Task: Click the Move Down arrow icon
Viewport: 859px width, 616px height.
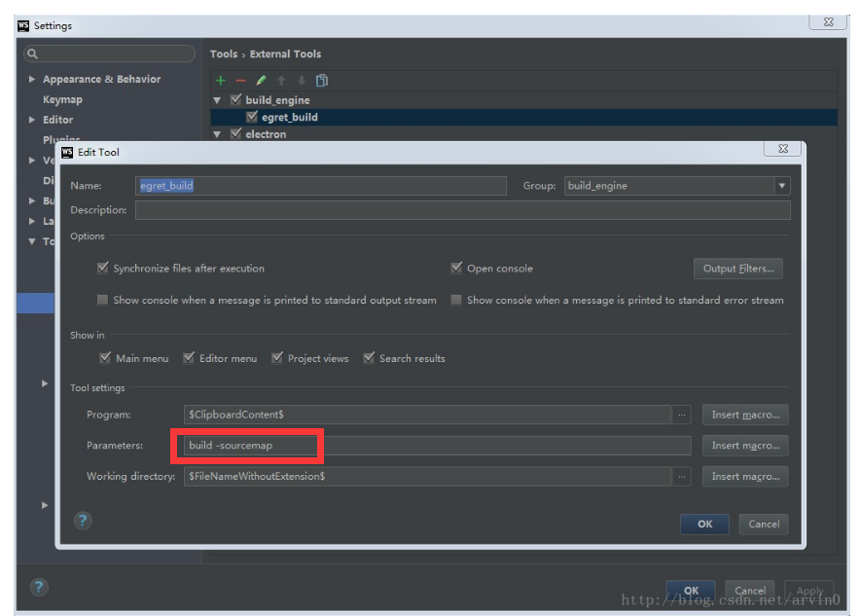Action: pyautogui.click(x=302, y=81)
